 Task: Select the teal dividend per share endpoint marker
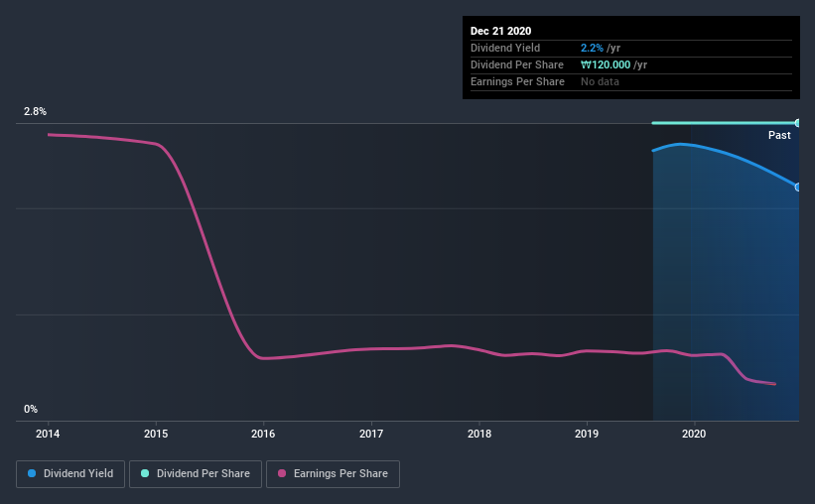(x=797, y=123)
